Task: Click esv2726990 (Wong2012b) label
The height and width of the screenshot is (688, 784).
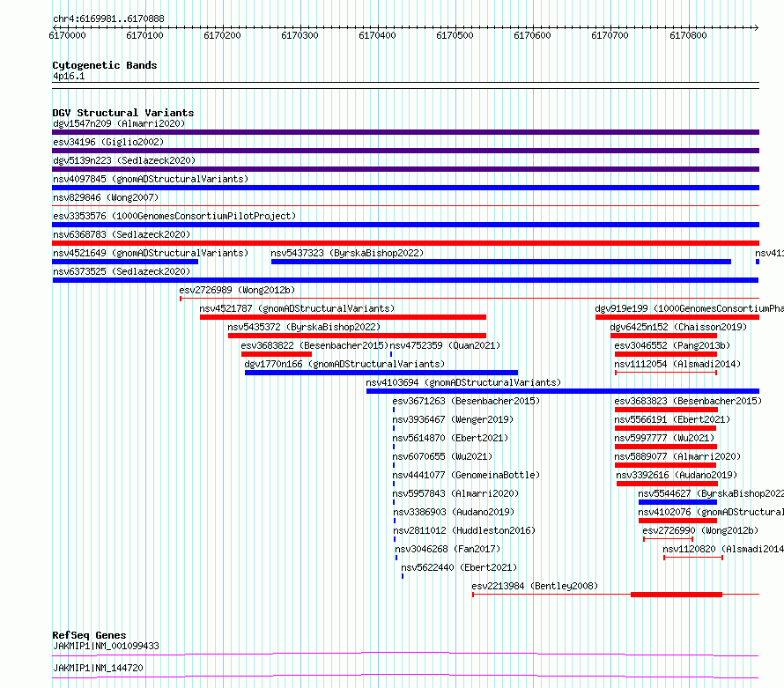Action: [700, 530]
